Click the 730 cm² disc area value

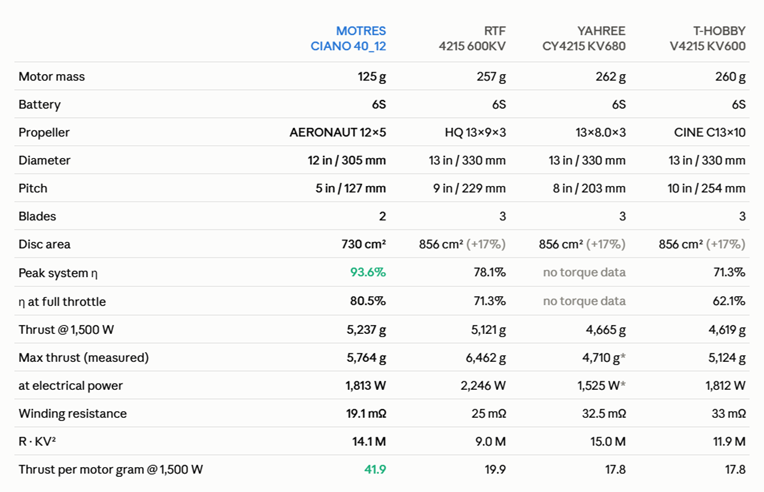pyautogui.click(x=364, y=244)
